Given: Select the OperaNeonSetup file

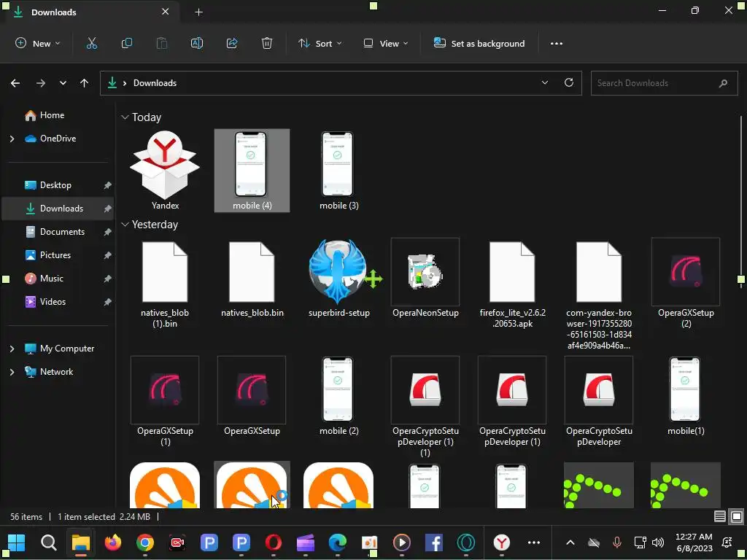Looking at the screenshot, I should coord(425,278).
